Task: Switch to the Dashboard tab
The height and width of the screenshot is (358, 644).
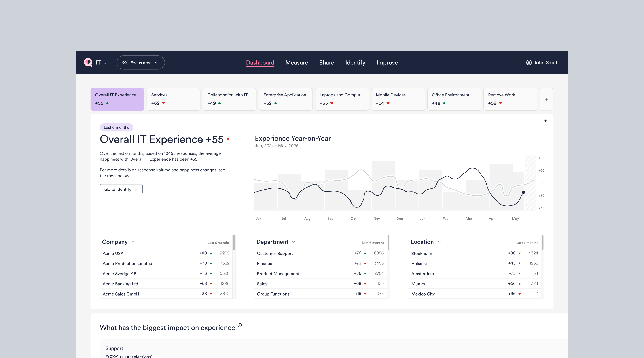Action: pos(260,63)
